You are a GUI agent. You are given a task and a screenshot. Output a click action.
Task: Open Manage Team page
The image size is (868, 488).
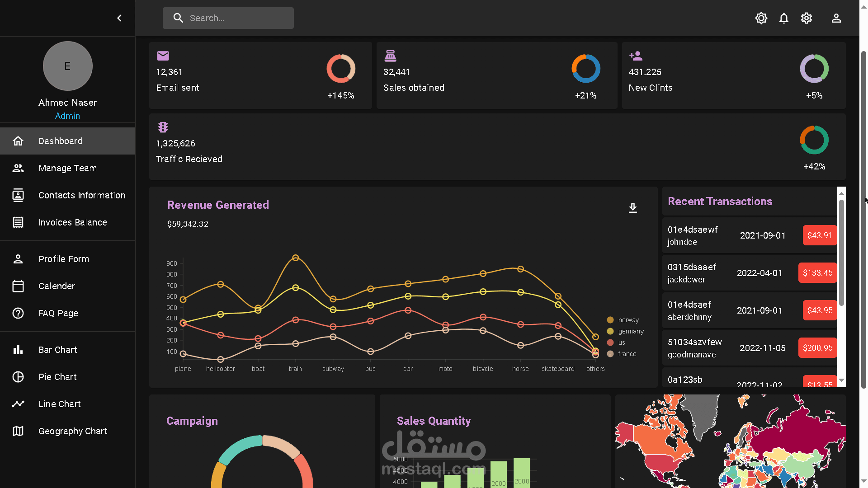[x=68, y=168]
